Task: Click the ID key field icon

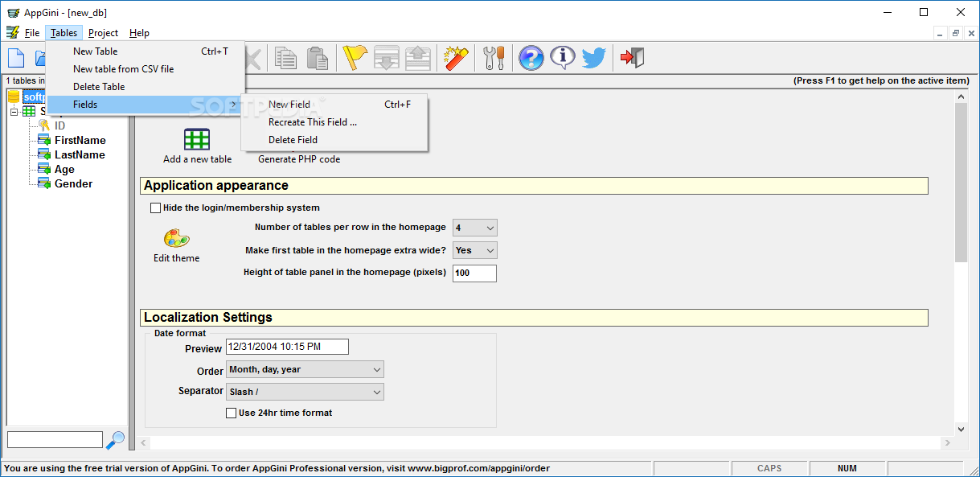Action: pos(44,125)
